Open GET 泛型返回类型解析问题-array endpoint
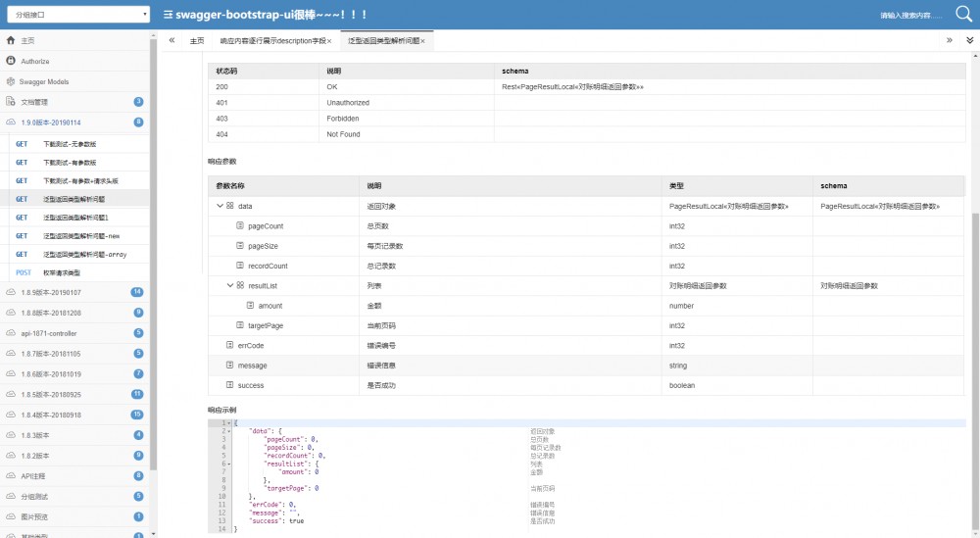 pyautogui.click(x=78, y=255)
